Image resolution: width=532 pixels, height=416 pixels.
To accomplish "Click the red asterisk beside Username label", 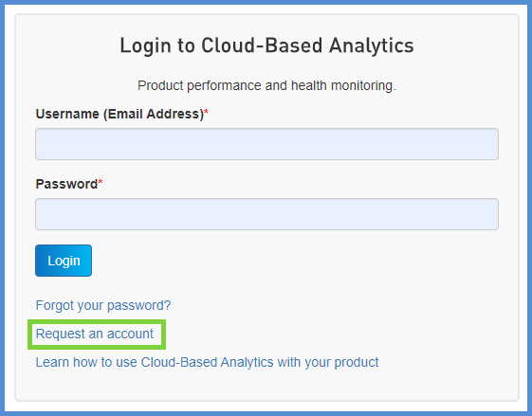I will [x=206, y=112].
